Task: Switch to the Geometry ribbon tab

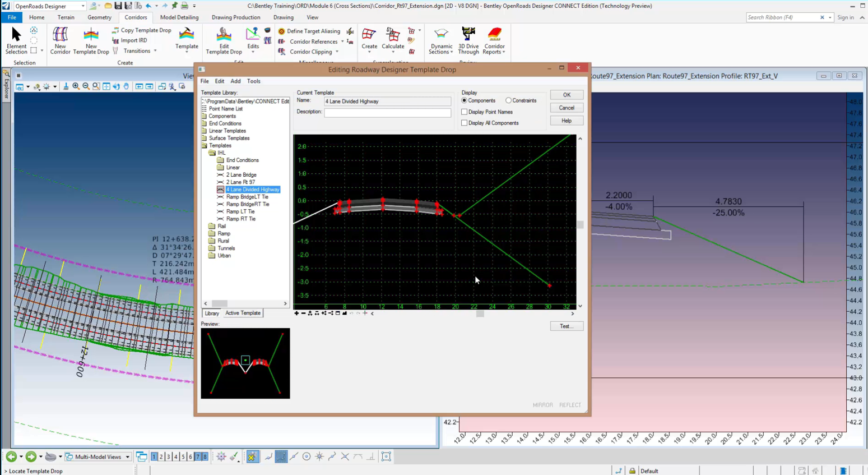Action: [x=99, y=17]
